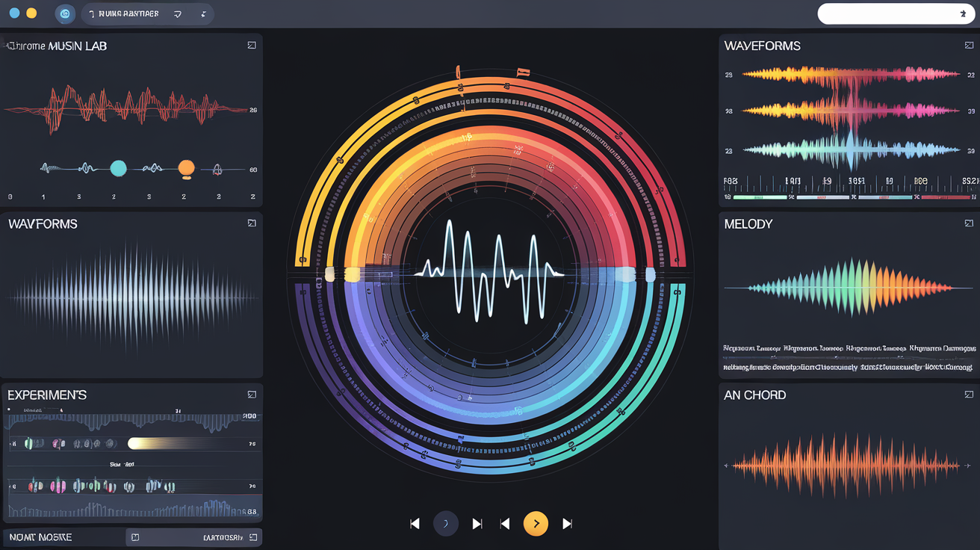The width and height of the screenshot is (980, 550).
Task: Click the lightning bolt icon in the top pill
Action: pos(203,13)
